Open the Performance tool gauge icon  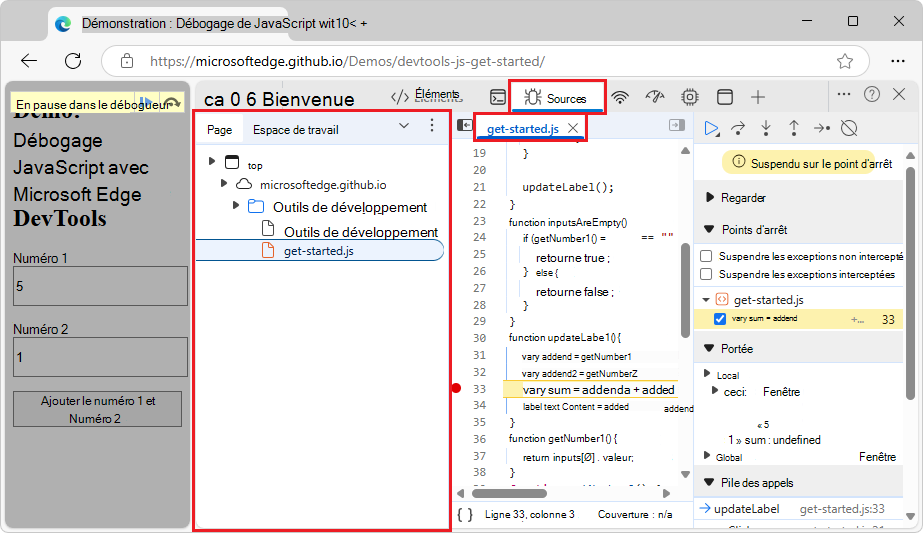point(655,97)
